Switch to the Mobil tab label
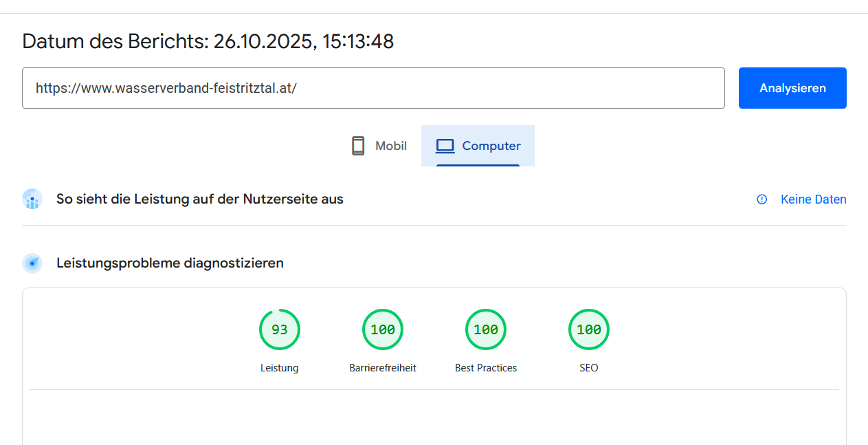 (x=390, y=146)
